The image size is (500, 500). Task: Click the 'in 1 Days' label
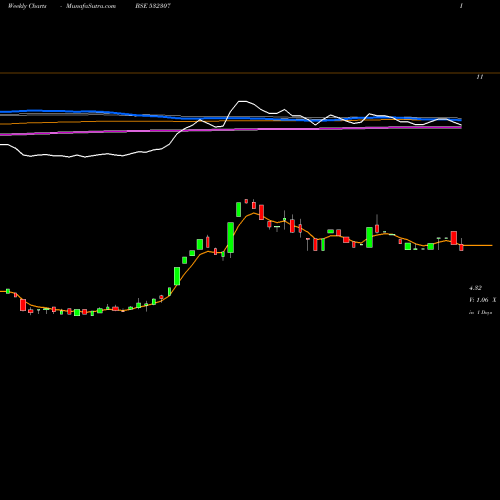tap(481, 312)
